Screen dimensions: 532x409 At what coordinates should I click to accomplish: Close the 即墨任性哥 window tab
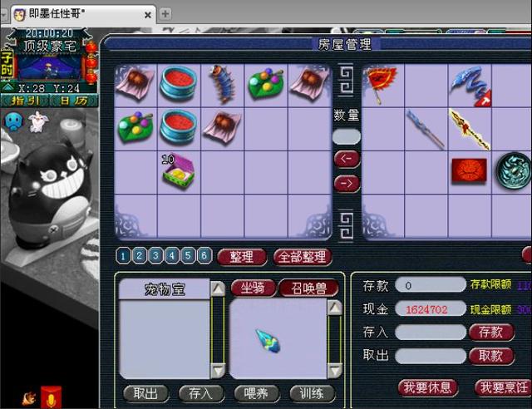(148, 15)
